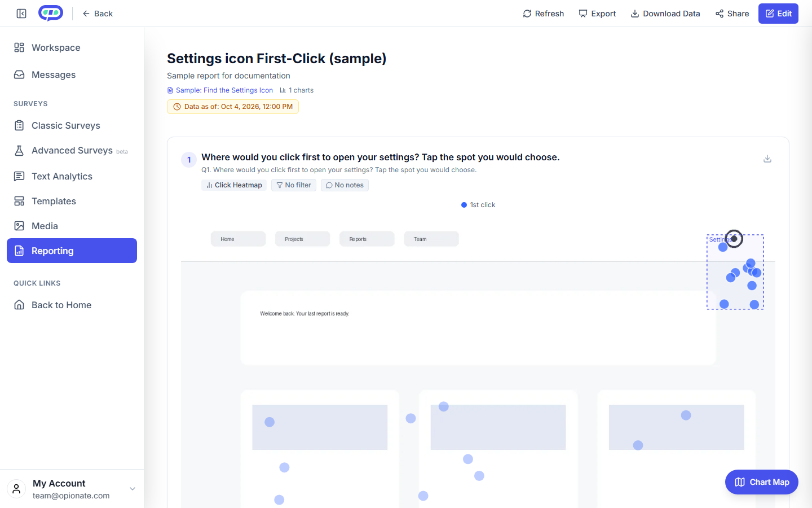Click the 1 charts indicator
The image size is (812, 508).
297,90
